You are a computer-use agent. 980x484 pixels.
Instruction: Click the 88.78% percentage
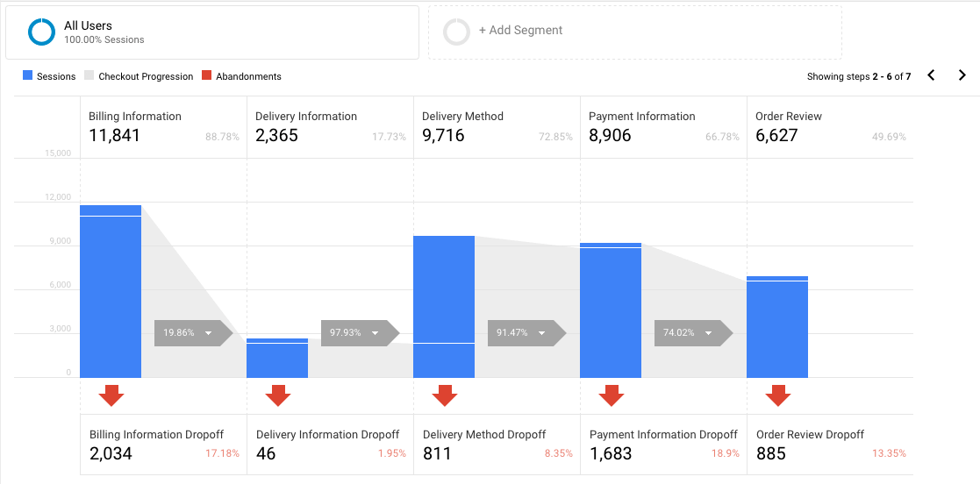click(222, 137)
